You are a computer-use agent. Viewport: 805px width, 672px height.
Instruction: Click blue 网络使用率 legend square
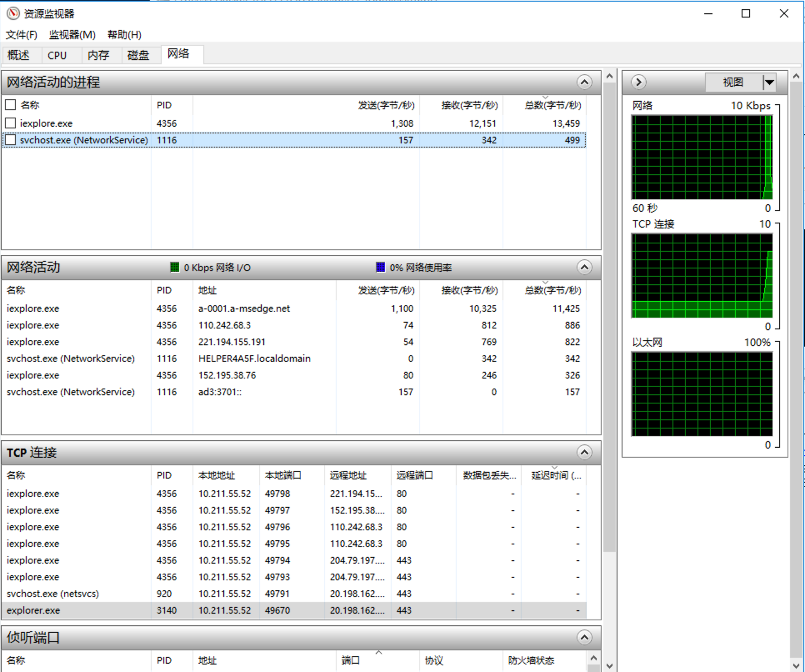[380, 267]
